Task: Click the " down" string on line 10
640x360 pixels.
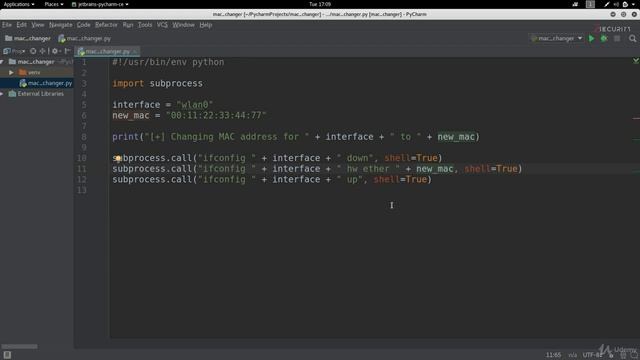Action: tap(355, 158)
